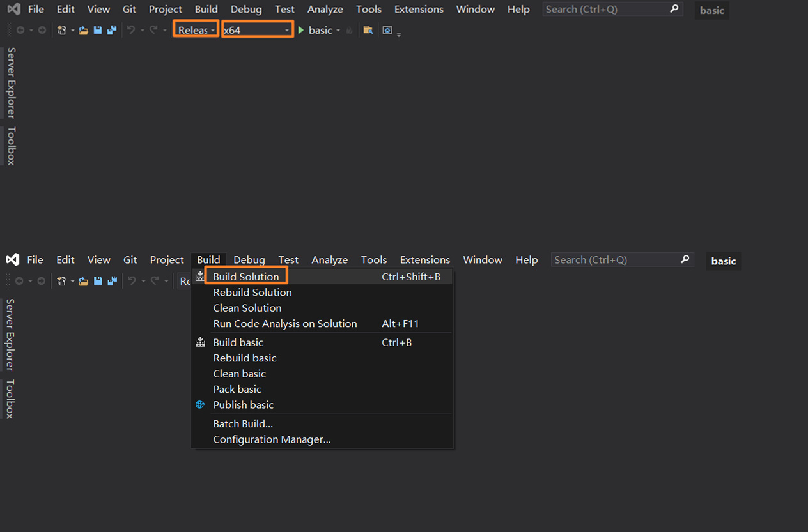Expand the Redo history arrow, top toolbar
The image size is (808, 532).
point(165,31)
